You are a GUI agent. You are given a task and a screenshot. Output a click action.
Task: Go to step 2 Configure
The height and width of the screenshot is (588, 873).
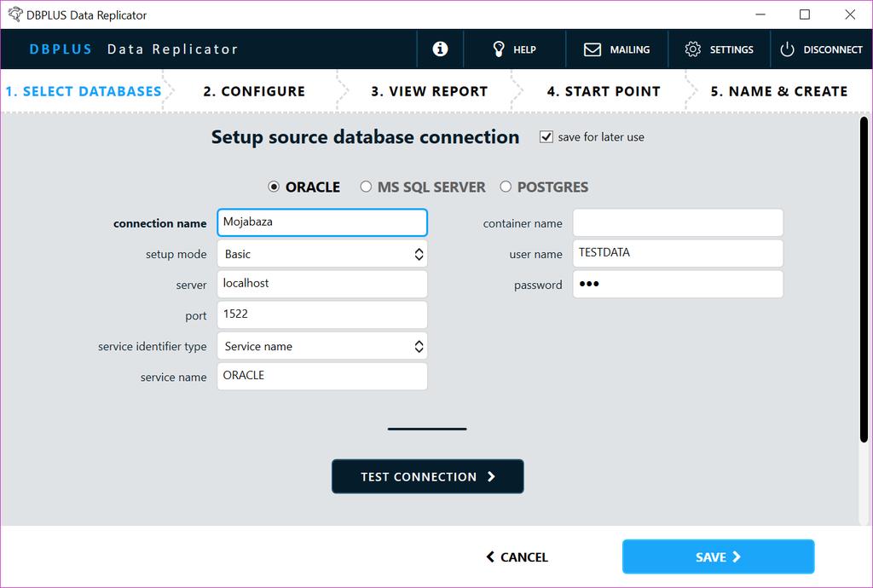click(254, 91)
